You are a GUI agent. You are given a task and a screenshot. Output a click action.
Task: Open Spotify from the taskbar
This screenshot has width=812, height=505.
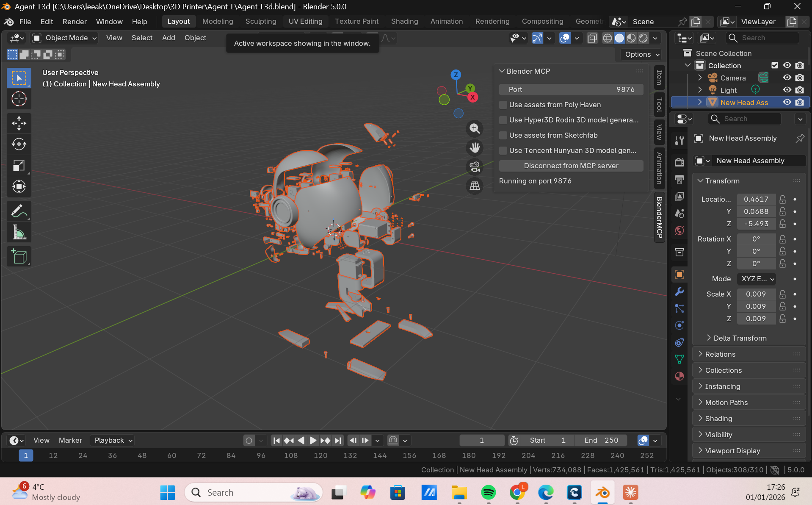click(x=489, y=492)
